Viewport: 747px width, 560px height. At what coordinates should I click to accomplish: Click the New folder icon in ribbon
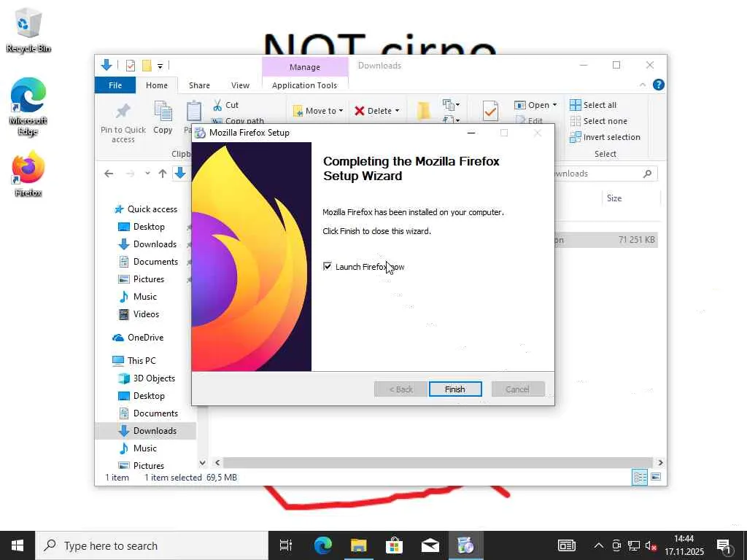[424, 111]
